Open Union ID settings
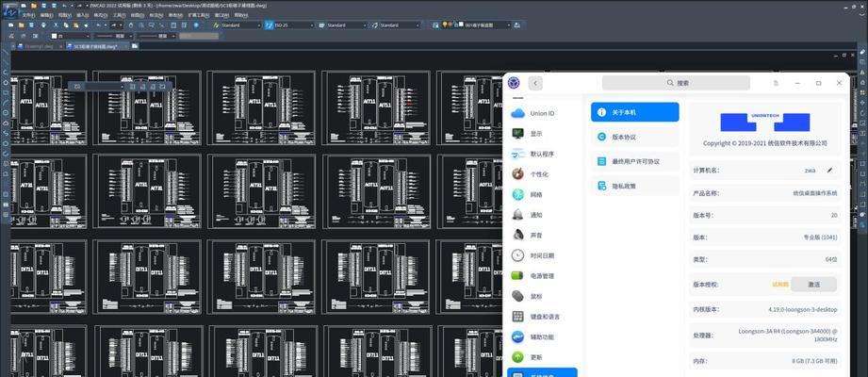 click(543, 113)
